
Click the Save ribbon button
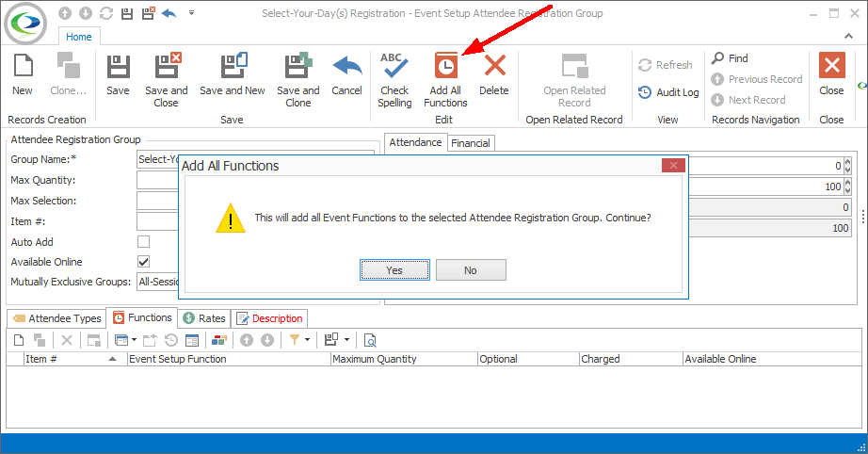[118, 74]
